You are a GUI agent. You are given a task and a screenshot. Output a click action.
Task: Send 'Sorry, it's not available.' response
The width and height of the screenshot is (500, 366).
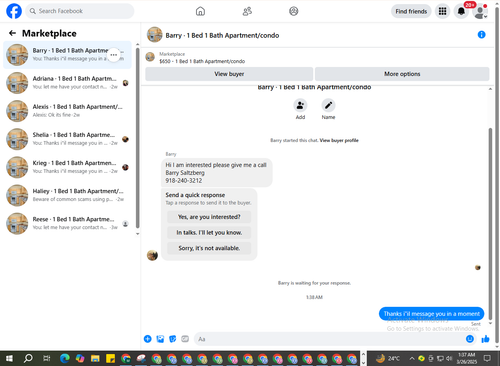click(209, 248)
